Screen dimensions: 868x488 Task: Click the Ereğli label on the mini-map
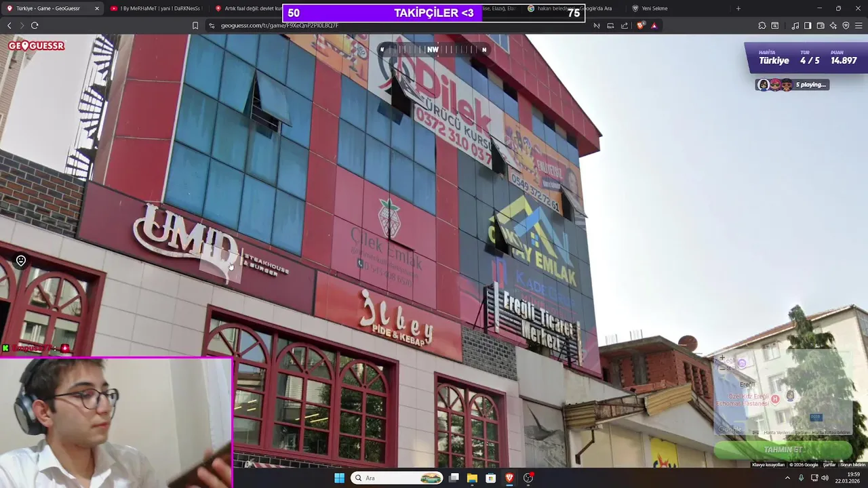pyautogui.click(x=747, y=384)
